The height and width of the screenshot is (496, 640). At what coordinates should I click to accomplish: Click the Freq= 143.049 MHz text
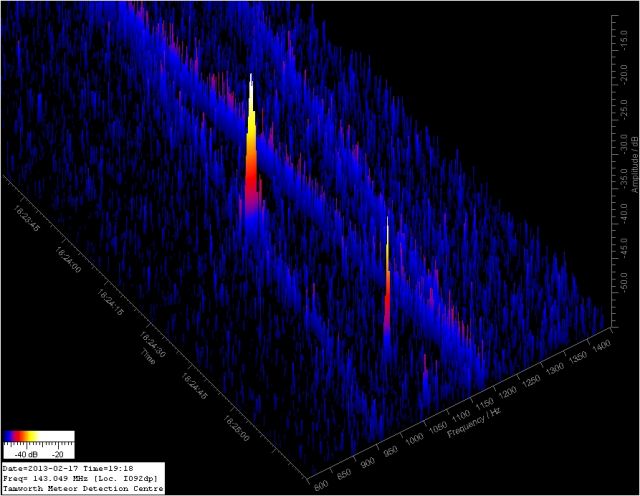(x=80, y=478)
